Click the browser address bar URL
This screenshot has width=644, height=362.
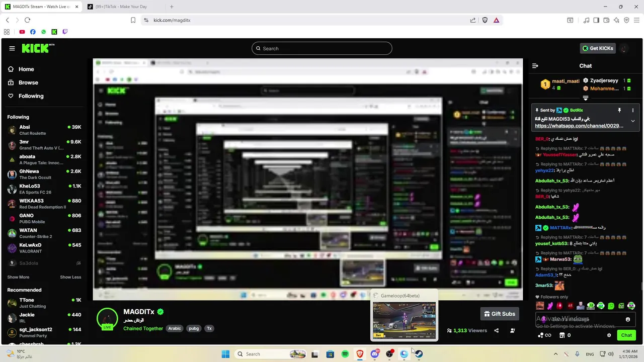click(x=172, y=20)
